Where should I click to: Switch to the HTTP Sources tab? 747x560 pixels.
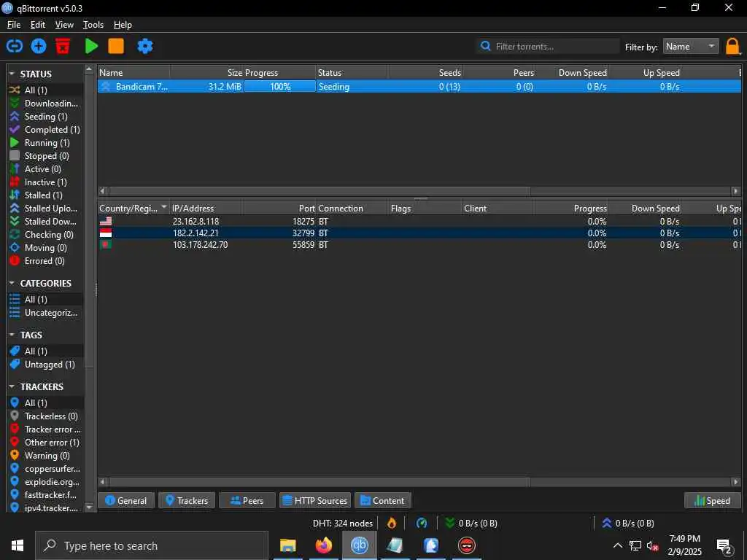315,500
